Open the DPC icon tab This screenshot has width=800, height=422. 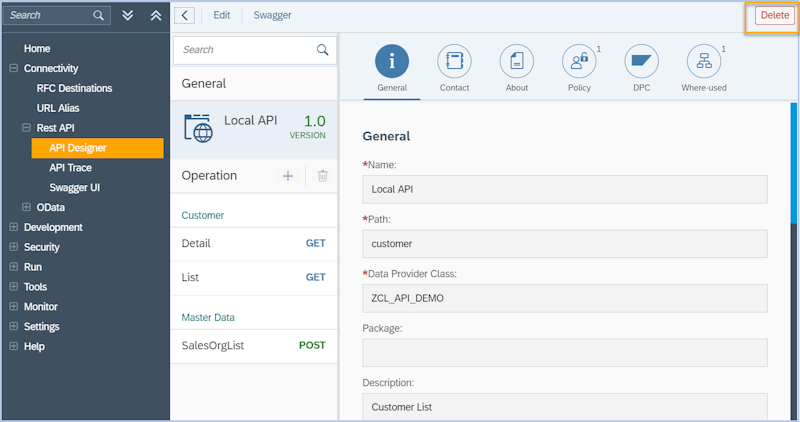point(640,62)
